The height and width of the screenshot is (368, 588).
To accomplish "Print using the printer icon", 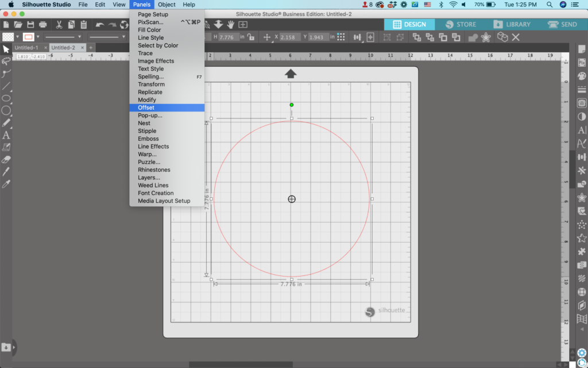I will pyautogui.click(x=42, y=25).
